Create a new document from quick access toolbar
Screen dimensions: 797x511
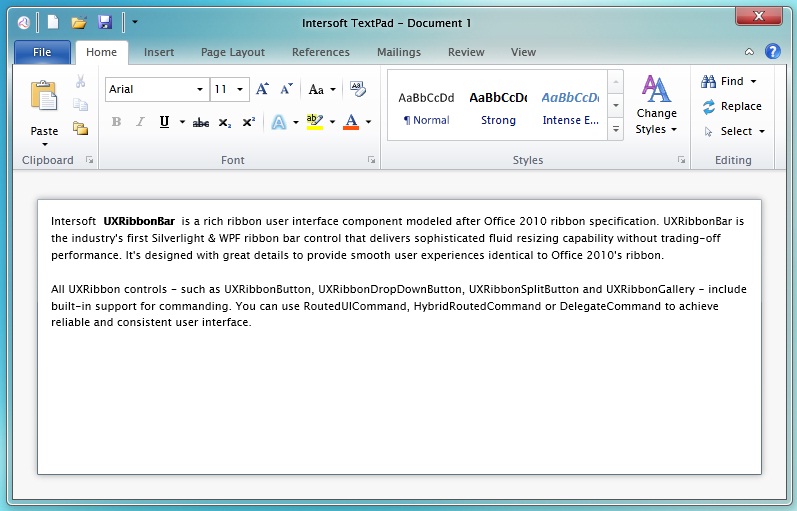point(53,22)
